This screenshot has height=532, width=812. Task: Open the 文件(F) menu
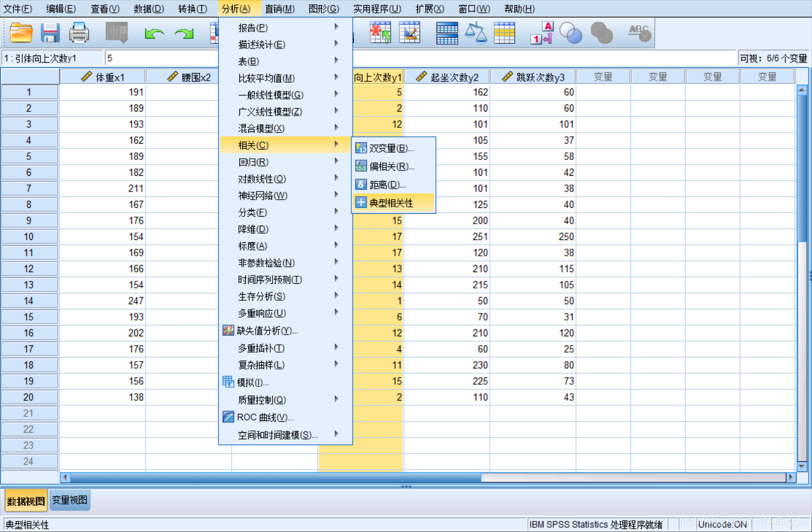tap(18, 9)
